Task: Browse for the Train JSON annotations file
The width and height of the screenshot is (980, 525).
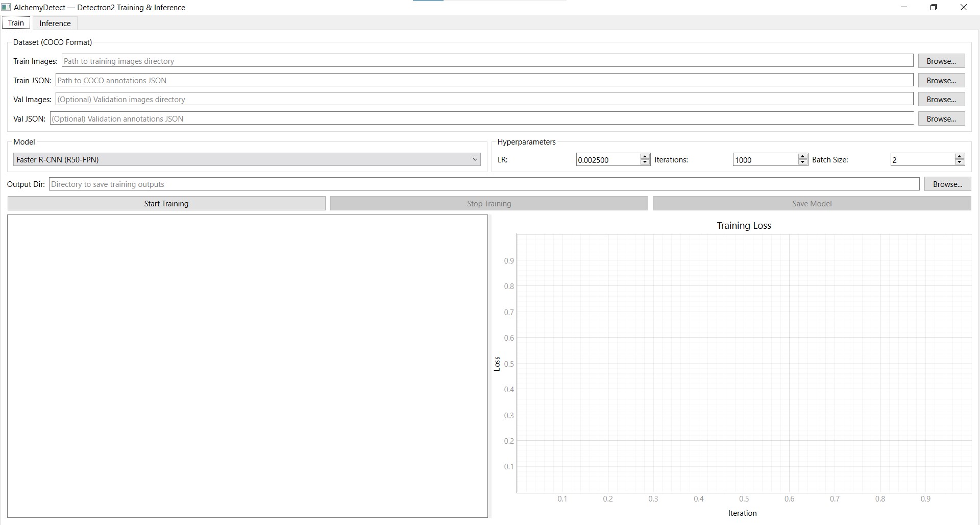Action: pyautogui.click(x=941, y=80)
